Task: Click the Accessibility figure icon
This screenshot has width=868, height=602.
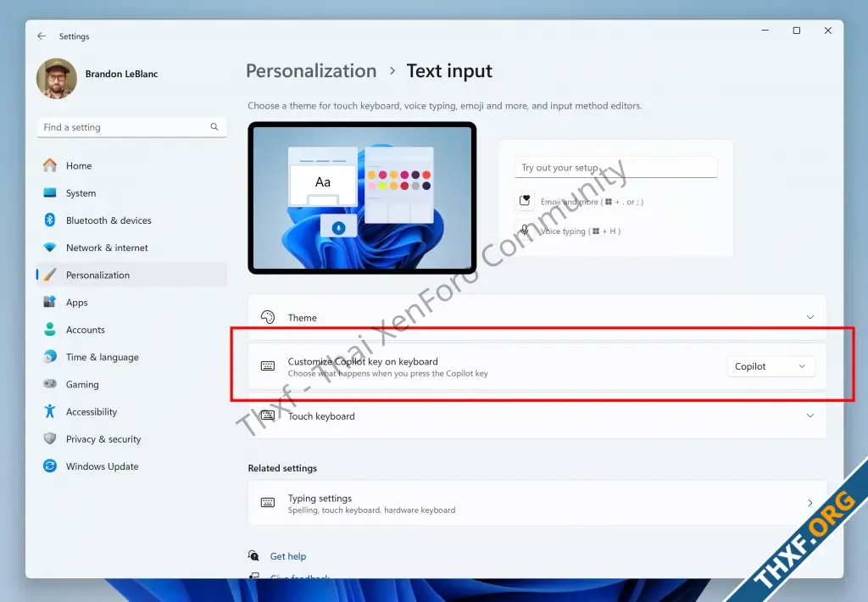Action: (50, 411)
